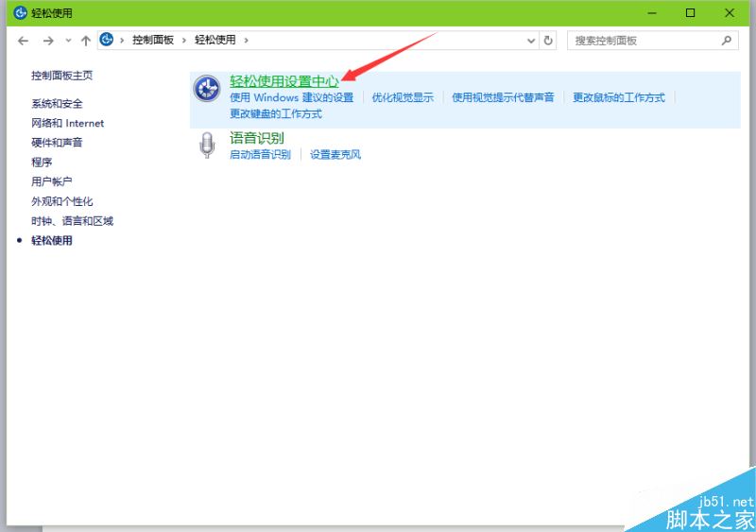The height and width of the screenshot is (532, 756).
Task: Refresh the Control Panel page
Action: click(549, 41)
